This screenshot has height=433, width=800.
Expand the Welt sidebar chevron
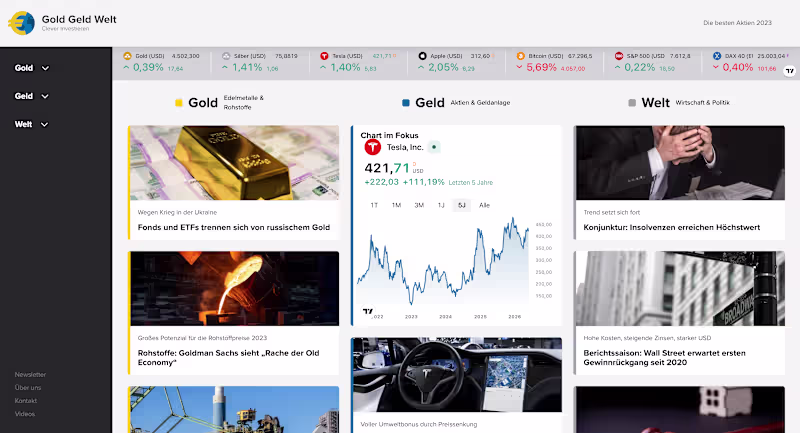(44, 124)
